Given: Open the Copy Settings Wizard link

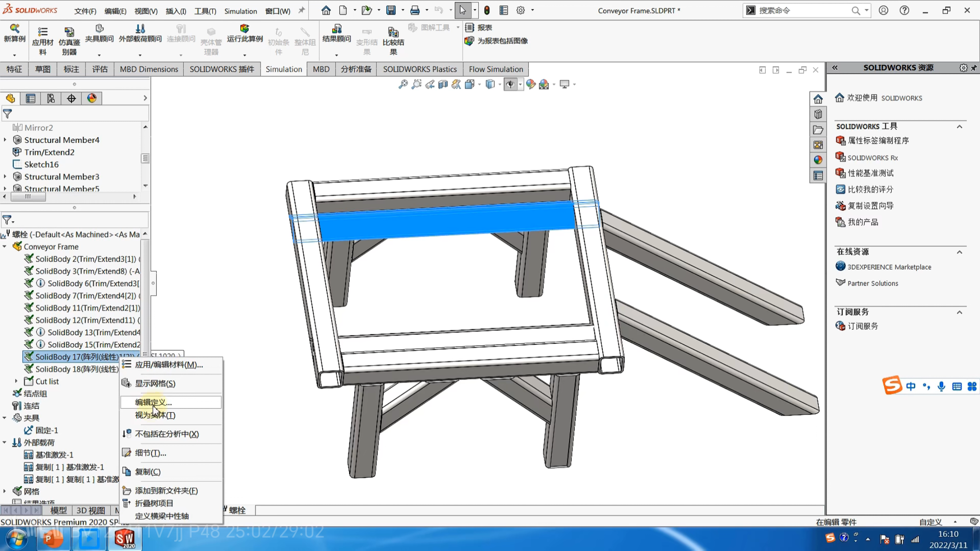Looking at the screenshot, I should [x=870, y=206].
